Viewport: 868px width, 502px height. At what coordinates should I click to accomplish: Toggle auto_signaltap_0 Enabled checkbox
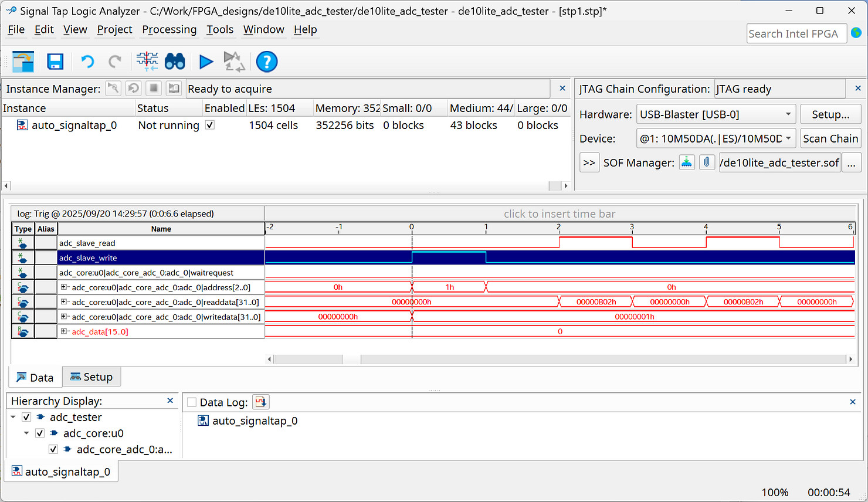(210, 125)
